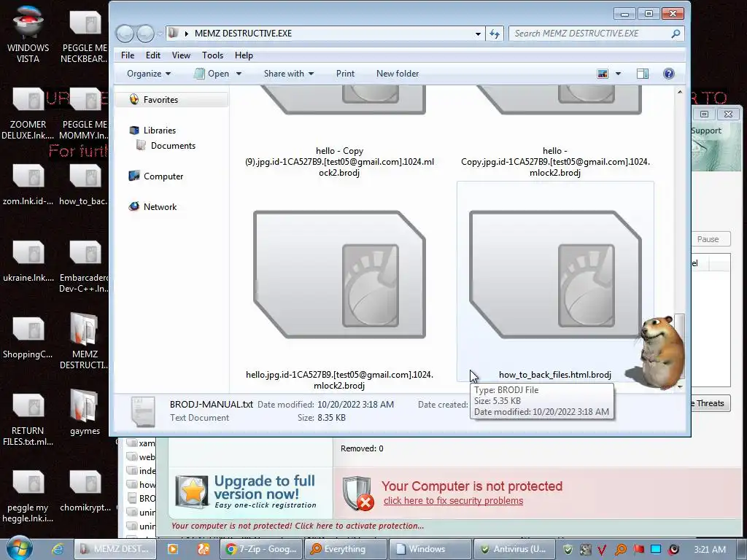Click the BRODJ-MANUAL.txt icon in details pane
Image resolution: width=747 pixels, height=560 pixels.
click(x=143, y=411)
